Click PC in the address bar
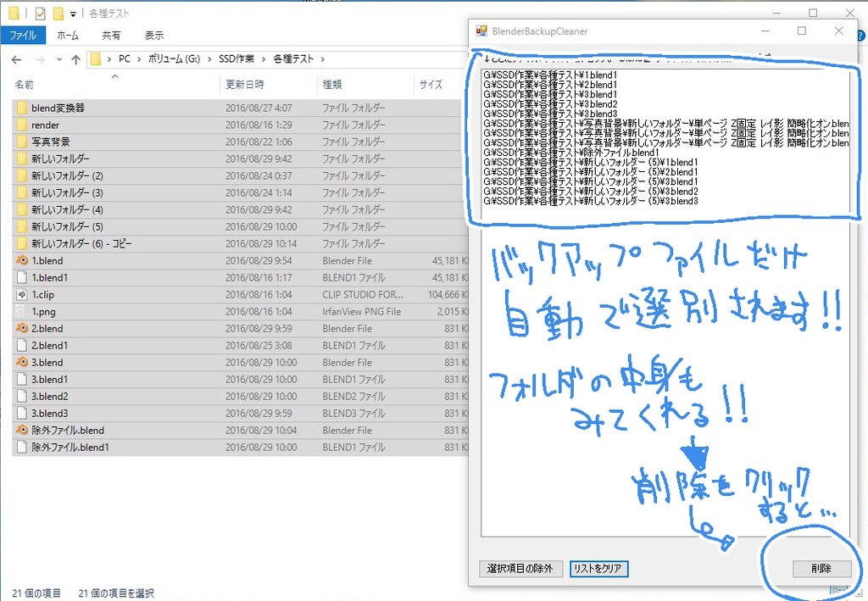This screenshot has height=601, width=868. (x=125, y=58)
